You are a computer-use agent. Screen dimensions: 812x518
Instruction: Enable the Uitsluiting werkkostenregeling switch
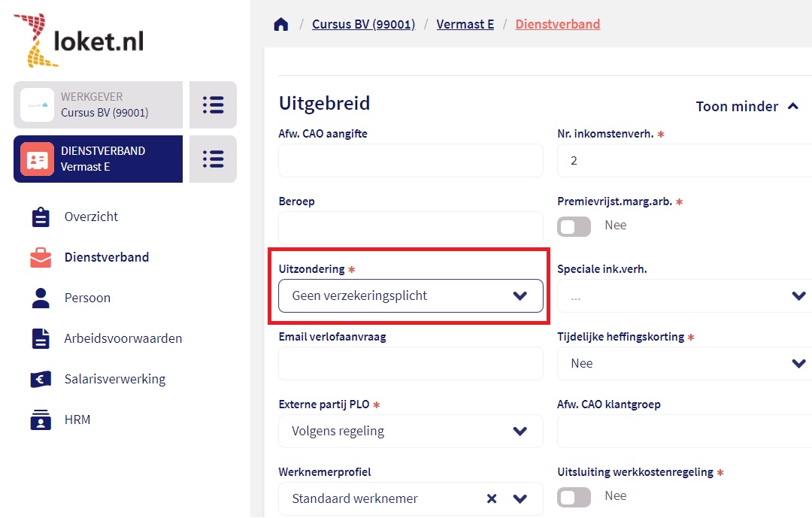pos(574,496)
